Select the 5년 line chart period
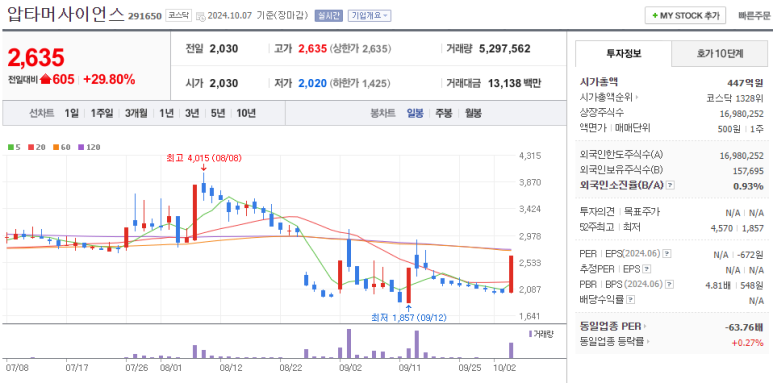Viewport: 773px width, 383px height. click(x=217, y=113)
